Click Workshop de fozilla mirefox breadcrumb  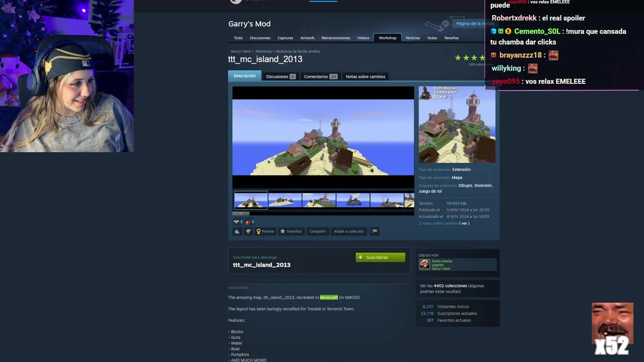(x=298, y=51)
